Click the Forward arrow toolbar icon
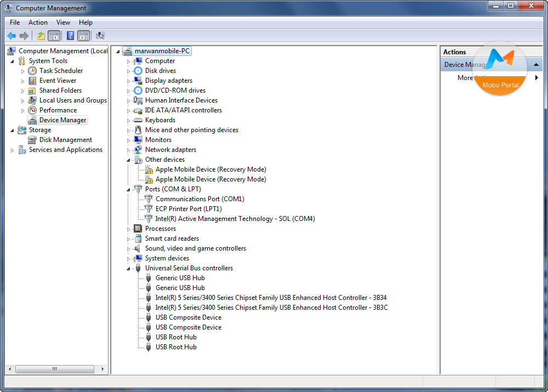 coord(24,36)
